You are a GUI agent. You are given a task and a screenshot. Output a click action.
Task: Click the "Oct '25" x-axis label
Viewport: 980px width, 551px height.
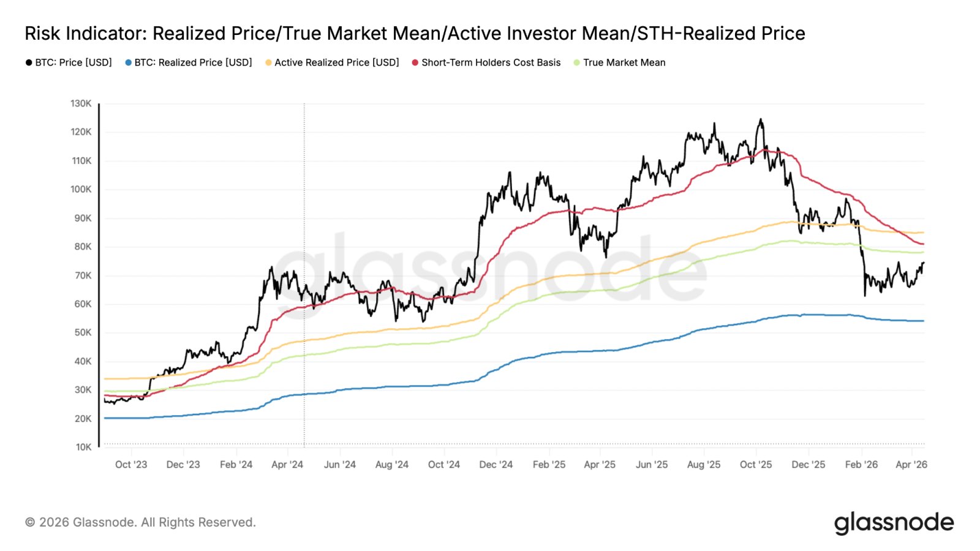point(756,465)
